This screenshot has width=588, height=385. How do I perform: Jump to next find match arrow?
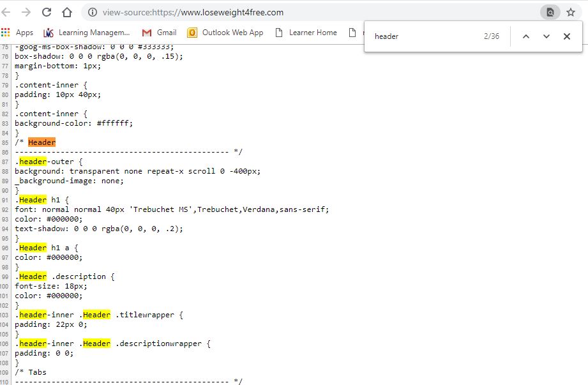[x=547, y=36]
